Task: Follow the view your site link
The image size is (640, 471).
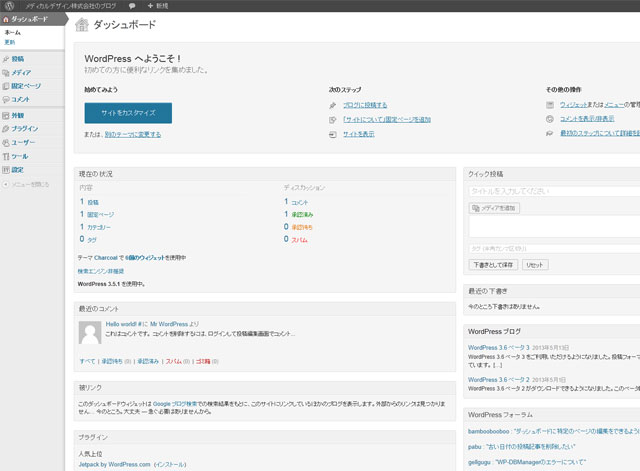Action: (x=359, y=134)
